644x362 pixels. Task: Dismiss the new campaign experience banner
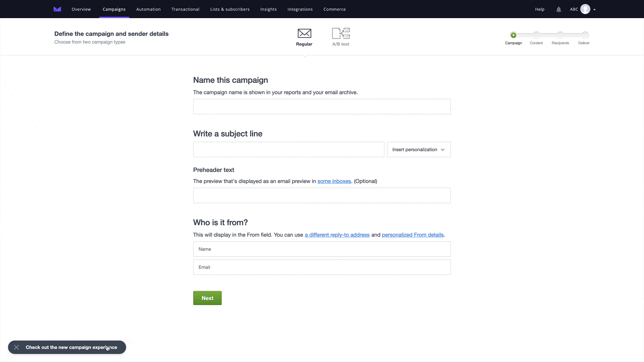tap(16, 347)
